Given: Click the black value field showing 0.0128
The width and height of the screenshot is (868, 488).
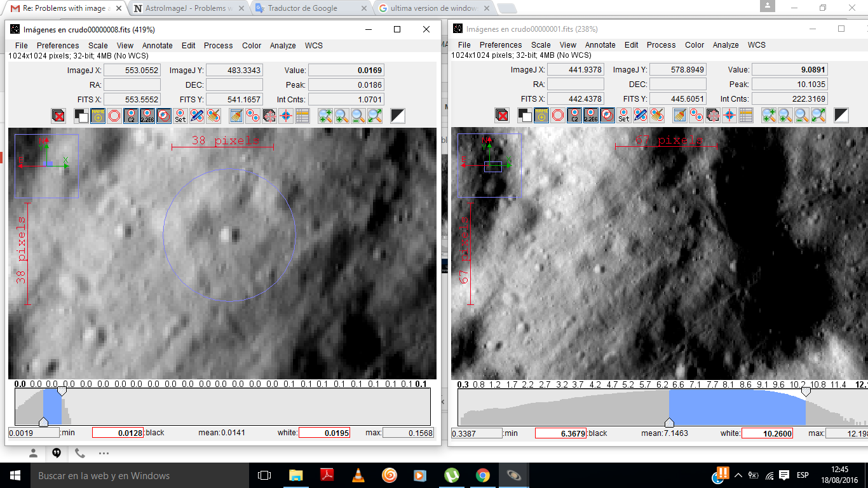Looking at the screenshot, I should click(x=118, y=433).
